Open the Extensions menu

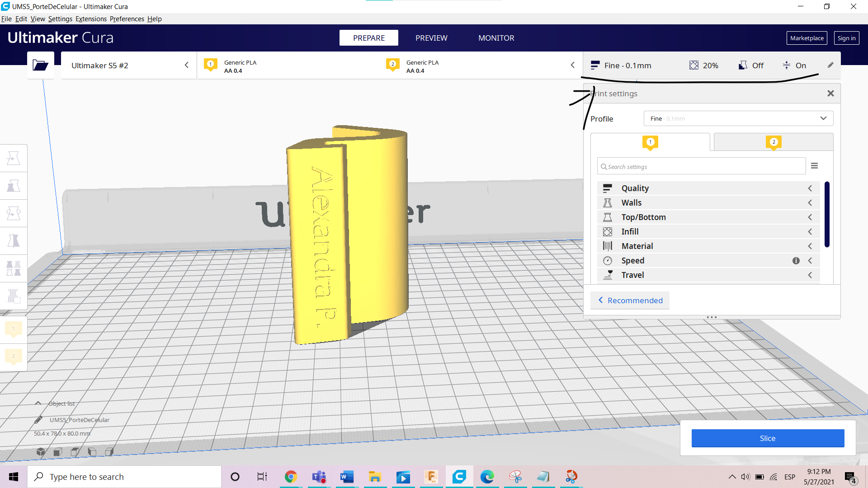[91, 19]
